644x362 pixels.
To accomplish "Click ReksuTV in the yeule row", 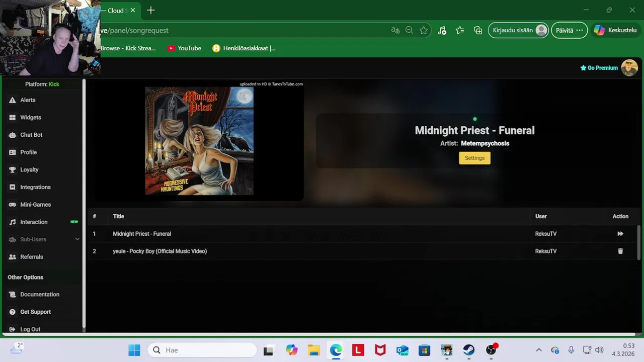I will (546, 251).
